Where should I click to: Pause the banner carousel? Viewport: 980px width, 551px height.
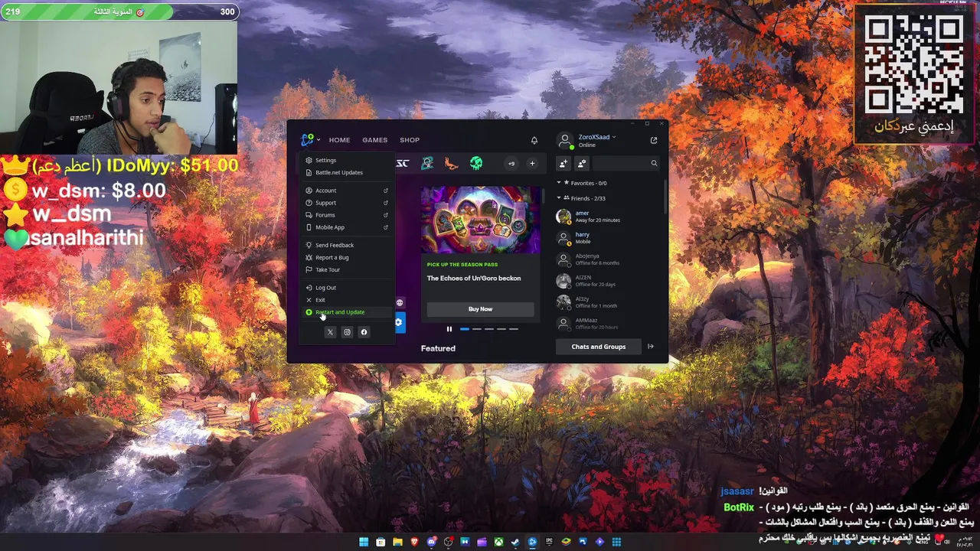(x=449, y=329)
